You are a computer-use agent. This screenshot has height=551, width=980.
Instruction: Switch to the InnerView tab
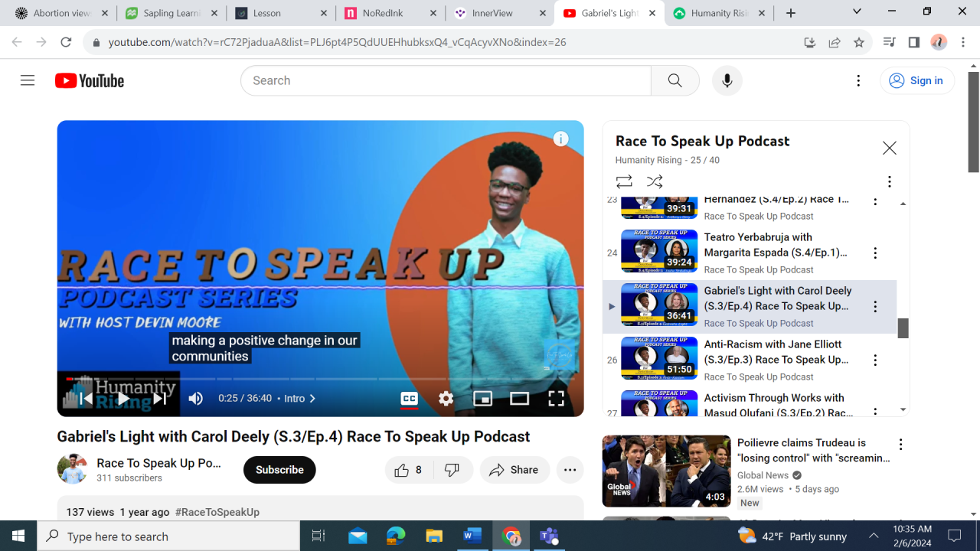[x=500, y=13]
